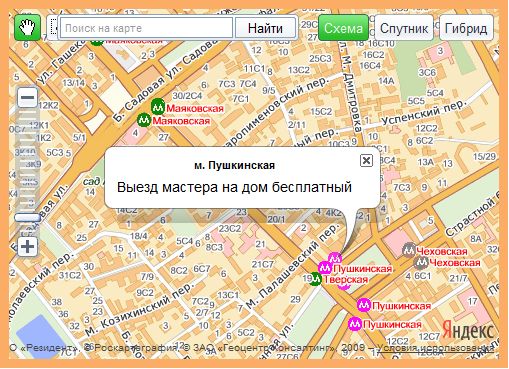Click house number 11C1
509x369 pixels.
(255, 69)
